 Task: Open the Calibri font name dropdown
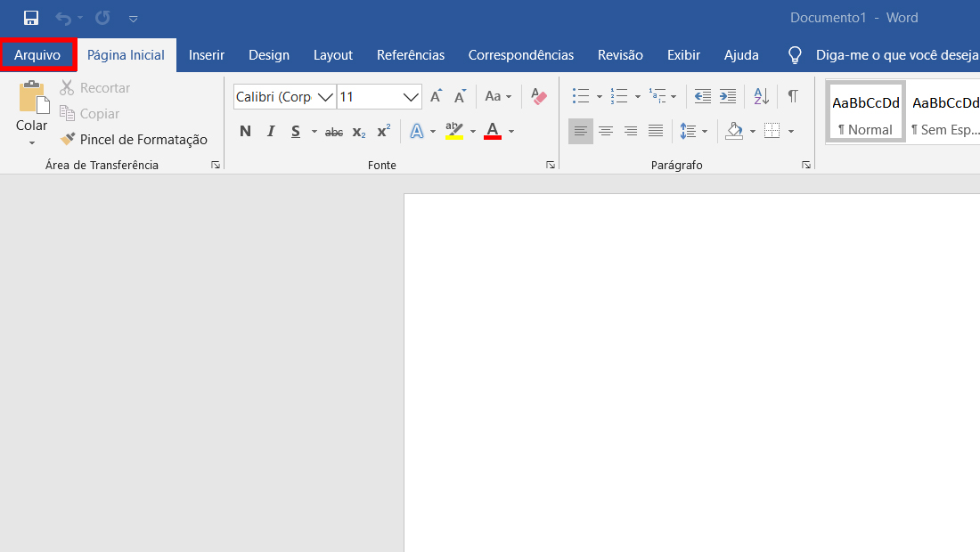[x=325, y=97]
